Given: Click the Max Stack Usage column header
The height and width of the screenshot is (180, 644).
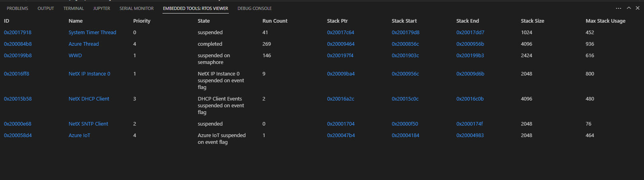Looking at the screenshot, I should pos(605,21).
